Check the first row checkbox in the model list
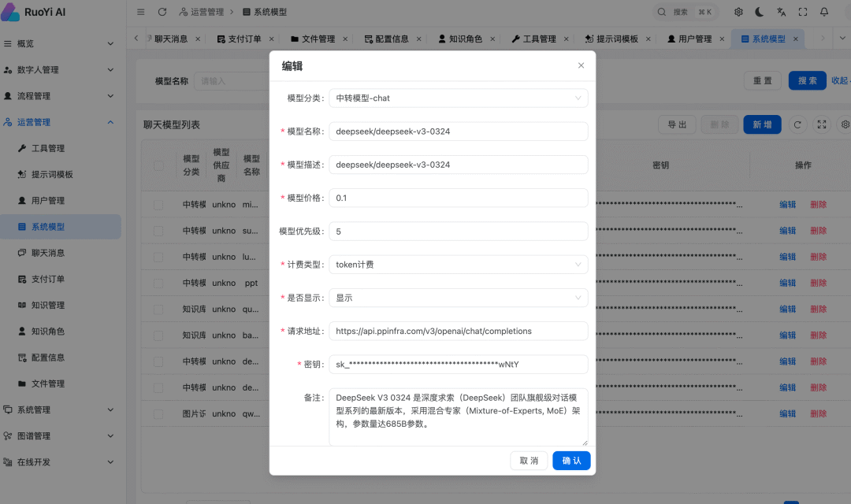Image resolution: width=851 pixels, height=504 pixels. (x=158, y=205)
